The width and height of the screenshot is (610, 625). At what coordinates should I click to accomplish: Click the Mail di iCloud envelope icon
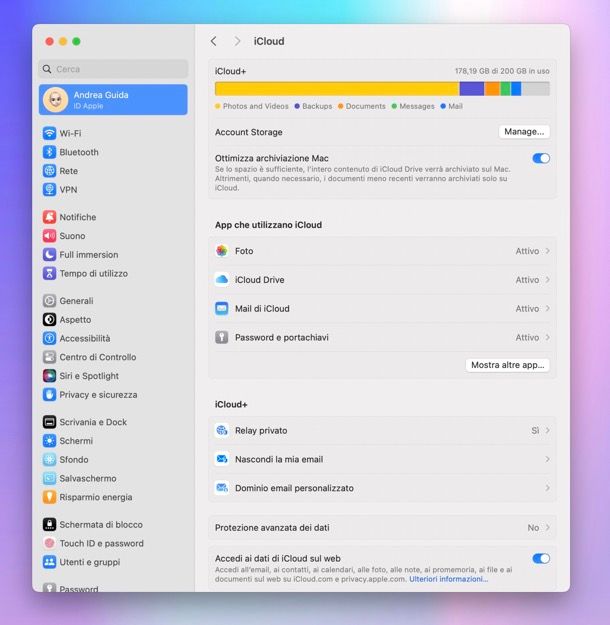tap(222, 309)
